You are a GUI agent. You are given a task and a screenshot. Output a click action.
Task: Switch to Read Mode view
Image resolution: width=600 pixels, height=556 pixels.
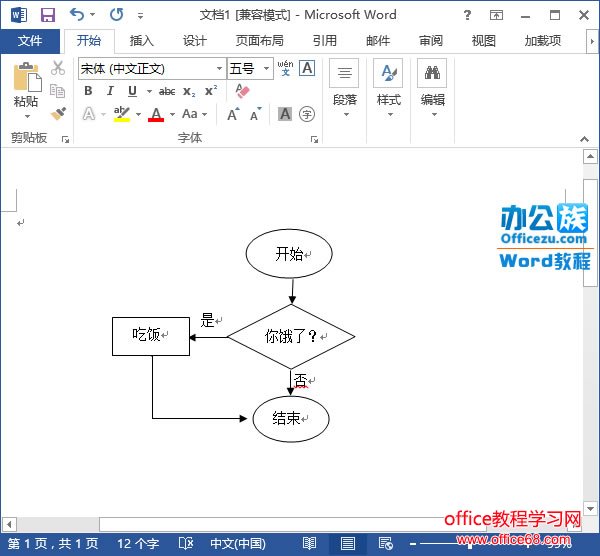(x=309, y=543)
